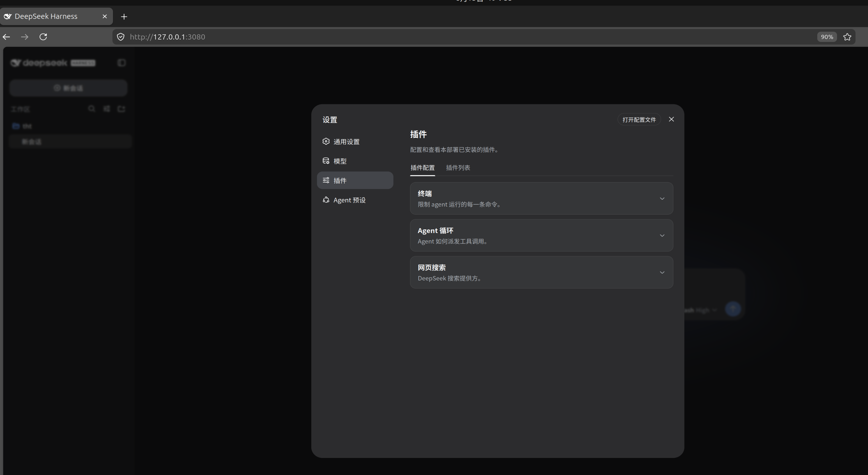Click the new conversation button in sidebar
868x475 pixels.
coord(68,88)
